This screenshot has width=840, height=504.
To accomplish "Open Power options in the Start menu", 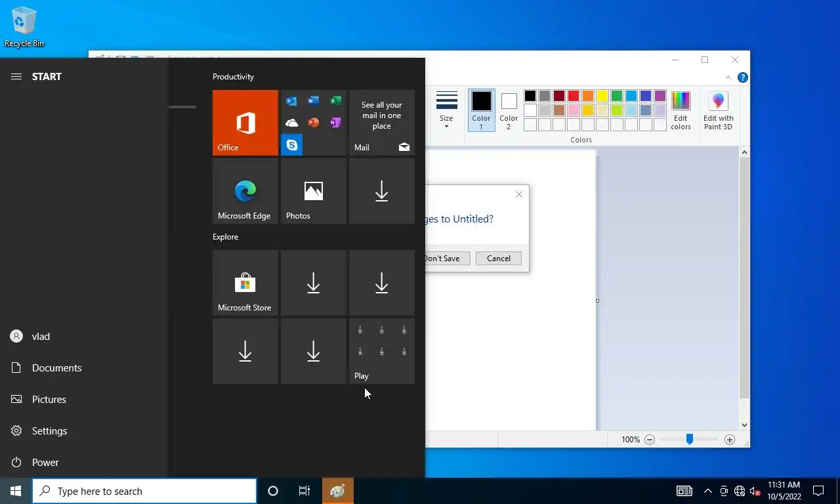I will [84, 463].
